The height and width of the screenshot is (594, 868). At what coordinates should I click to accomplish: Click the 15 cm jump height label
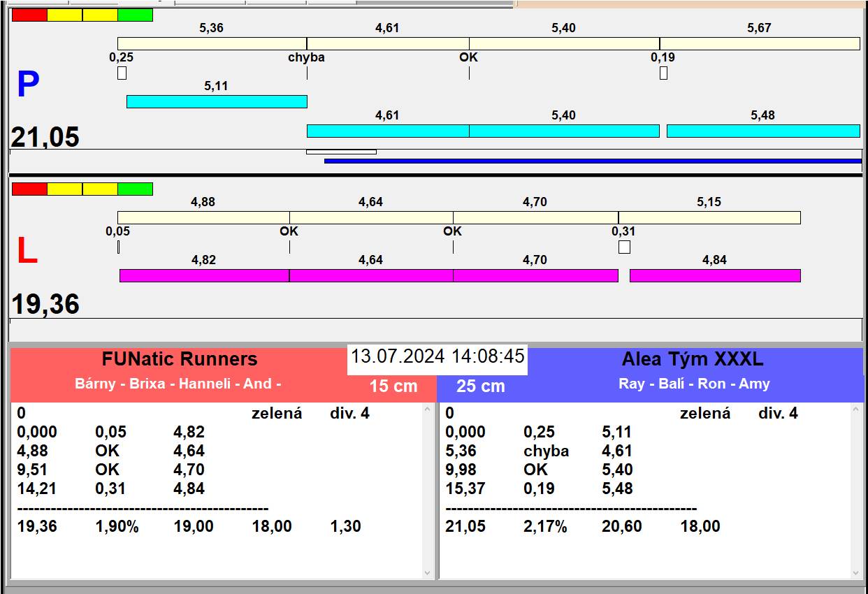pos(393,386)
